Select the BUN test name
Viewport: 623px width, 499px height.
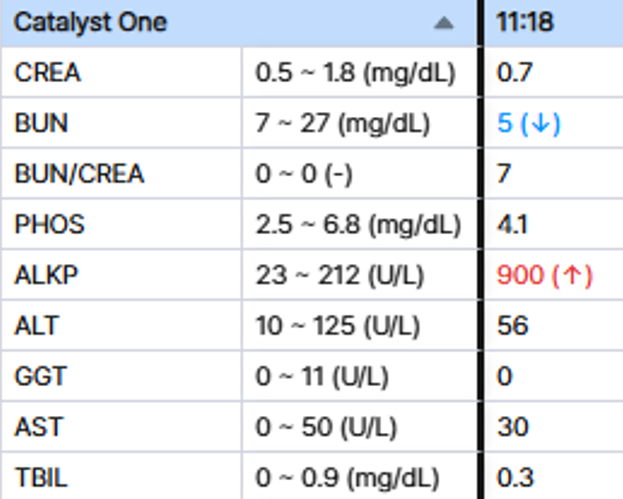click(41, 123)
